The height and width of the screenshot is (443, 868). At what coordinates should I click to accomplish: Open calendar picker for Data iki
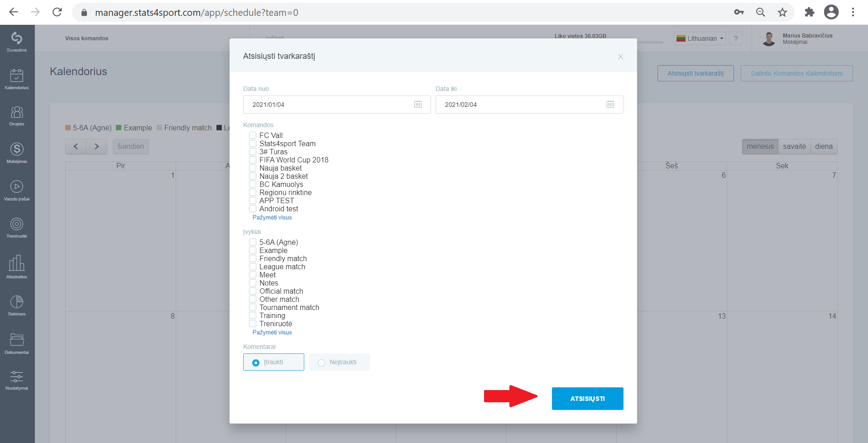click(x=610, y=105)
